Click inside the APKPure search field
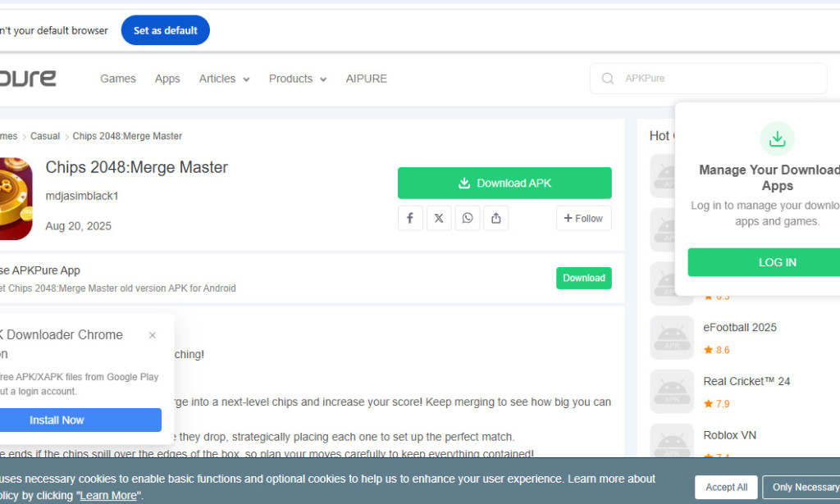 709,78
